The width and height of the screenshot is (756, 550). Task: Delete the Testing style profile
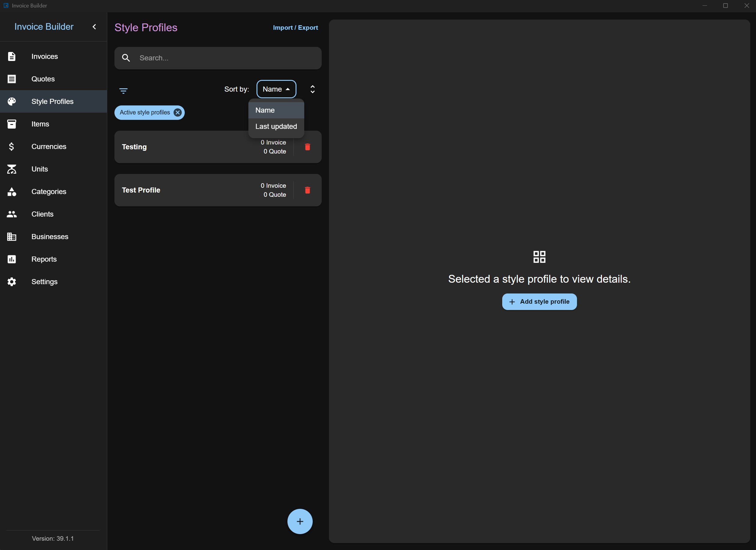pos(308,147)
